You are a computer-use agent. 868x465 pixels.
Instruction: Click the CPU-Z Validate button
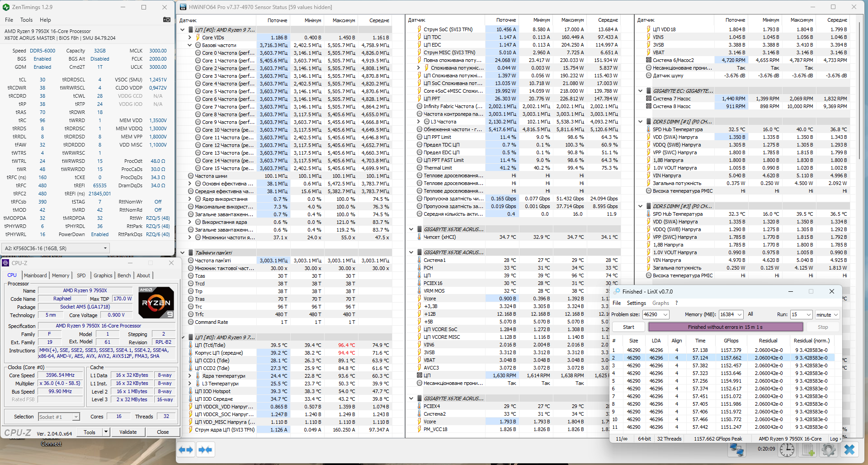[128, 432]
